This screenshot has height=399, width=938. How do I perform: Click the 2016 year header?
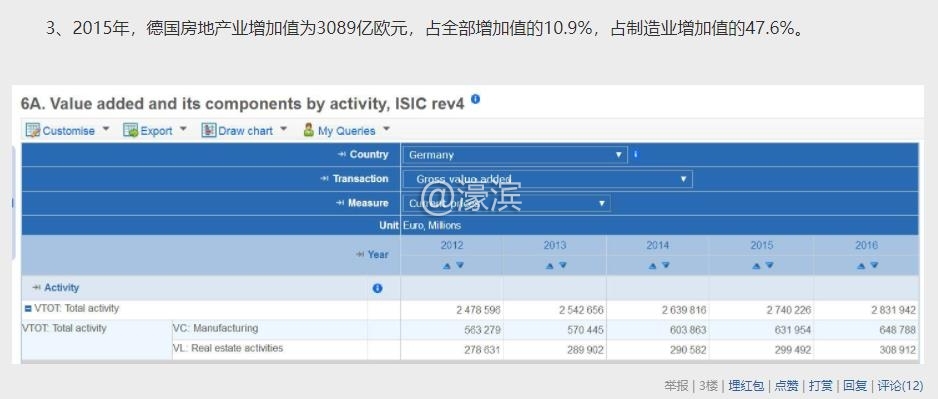[866, 245]
